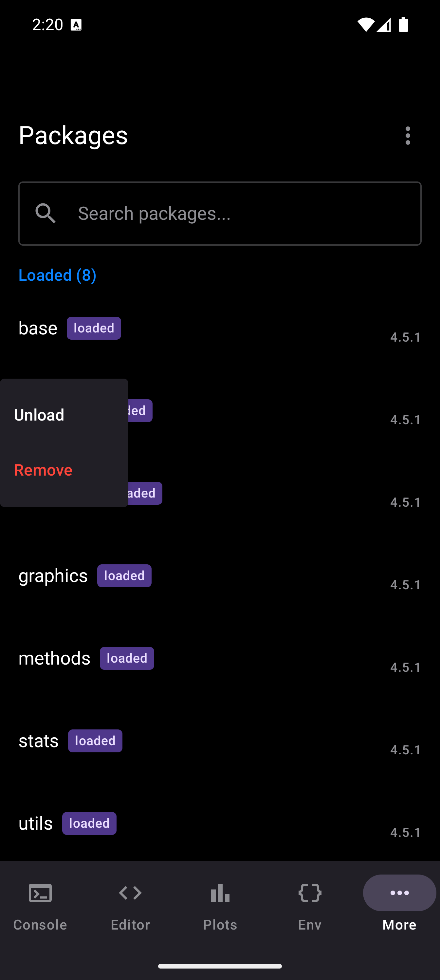440x980 pixels.
Task: Open the Editor code brackets icon
Action: 130,893
